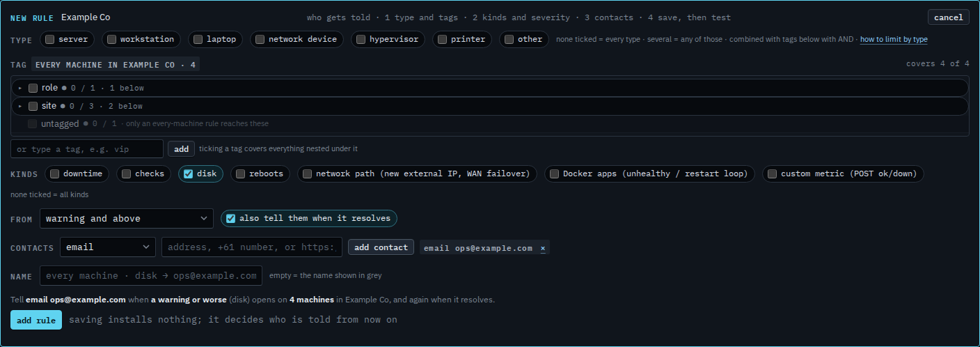Open the 'how to limit by type' link
This screenshot has height=347, width=980.
pos(894,40)
